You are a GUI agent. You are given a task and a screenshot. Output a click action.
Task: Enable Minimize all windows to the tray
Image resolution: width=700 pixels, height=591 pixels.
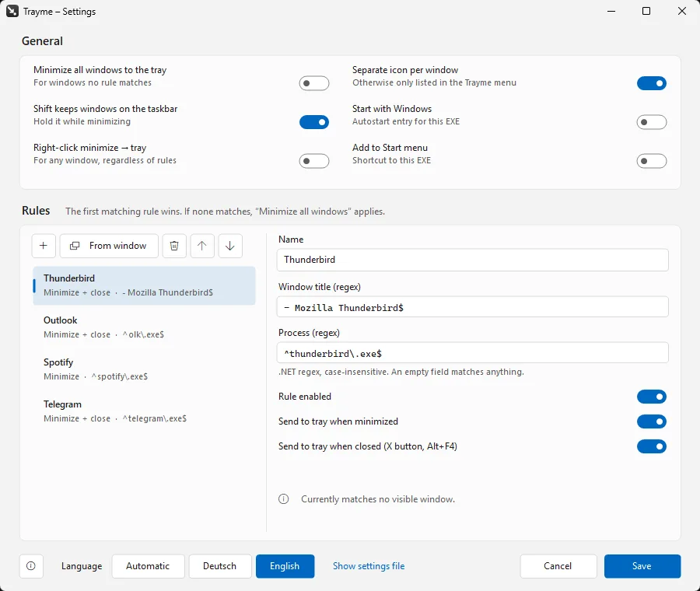pyautogui.click(x=314, y=83)
